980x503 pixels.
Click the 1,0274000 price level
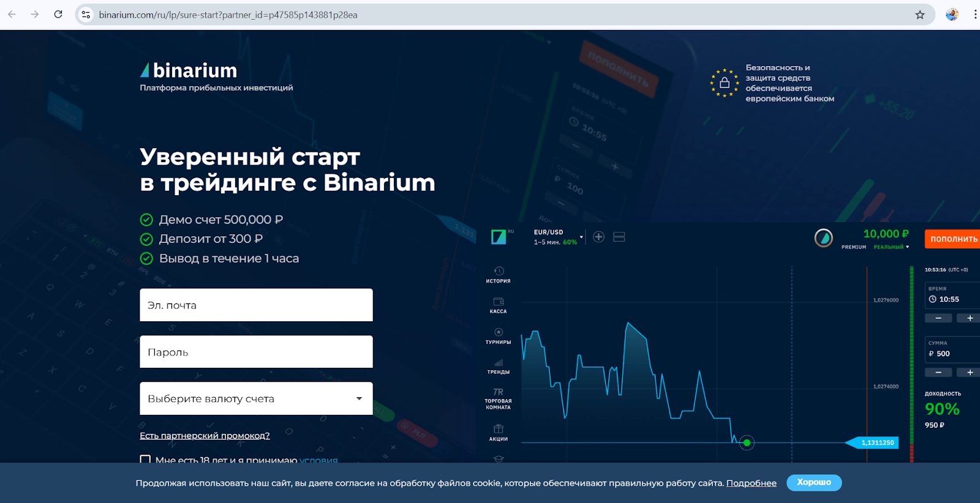886,386
